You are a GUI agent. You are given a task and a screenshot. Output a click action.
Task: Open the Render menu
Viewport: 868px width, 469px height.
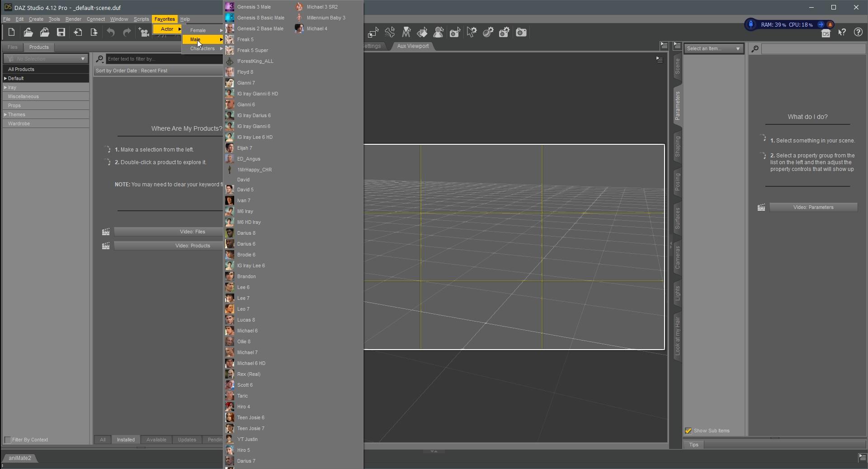(73, 19)
